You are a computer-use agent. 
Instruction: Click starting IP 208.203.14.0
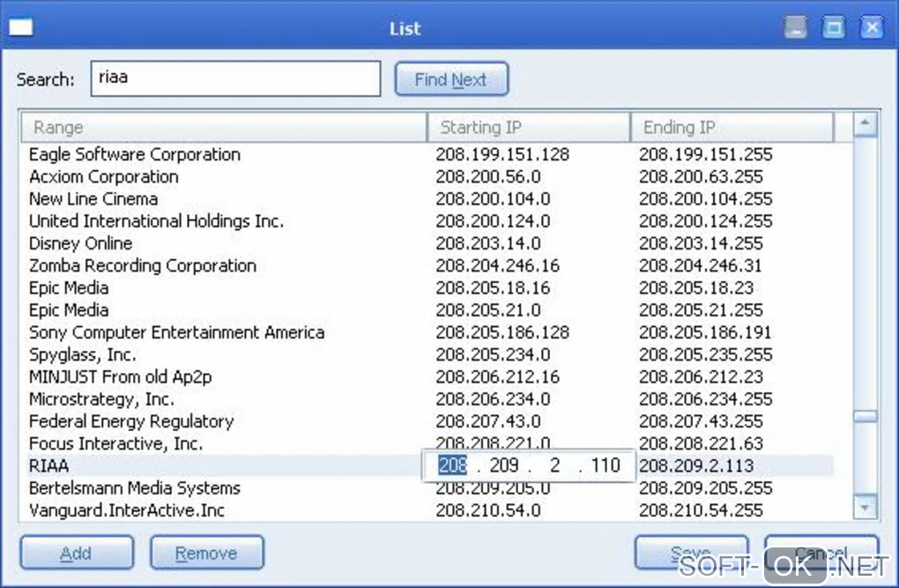488,244
